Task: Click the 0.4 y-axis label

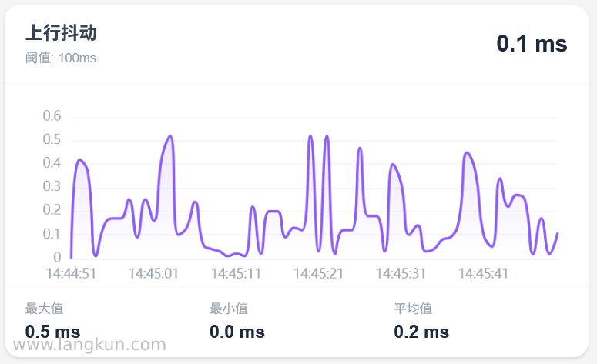Action: 52,163
